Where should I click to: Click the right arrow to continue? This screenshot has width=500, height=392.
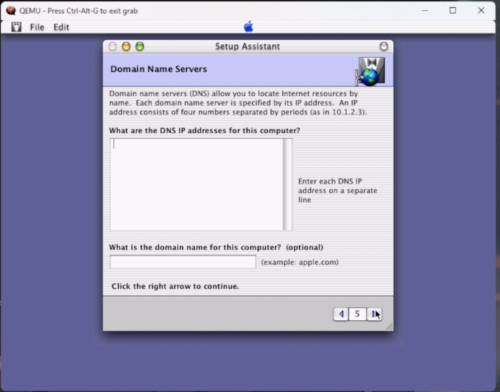(374, 314)
